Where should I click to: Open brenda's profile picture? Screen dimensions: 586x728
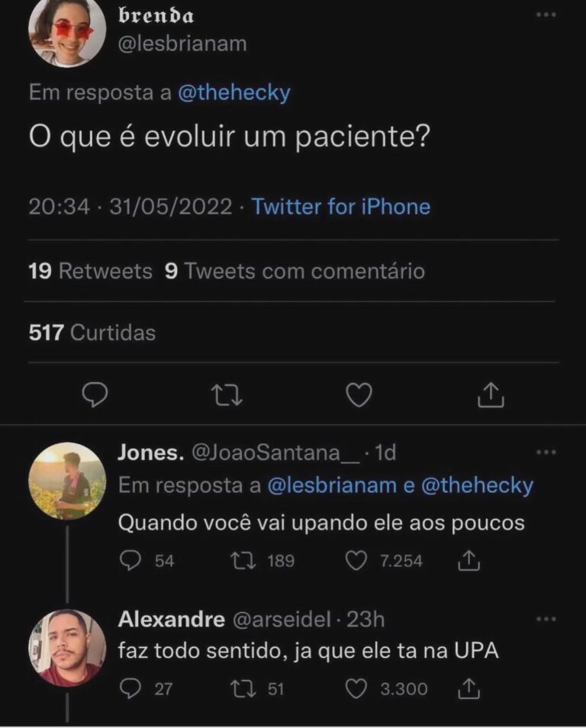[x=66, y=32]
